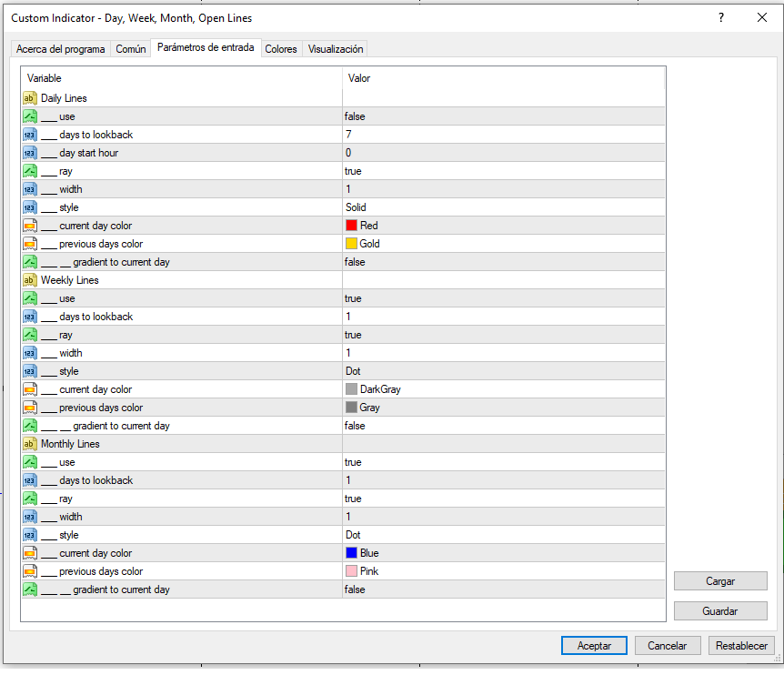Click the Daily Lines string section icon
The width and height of the screenshot is (784, 675).
click(x=29, y=98)
